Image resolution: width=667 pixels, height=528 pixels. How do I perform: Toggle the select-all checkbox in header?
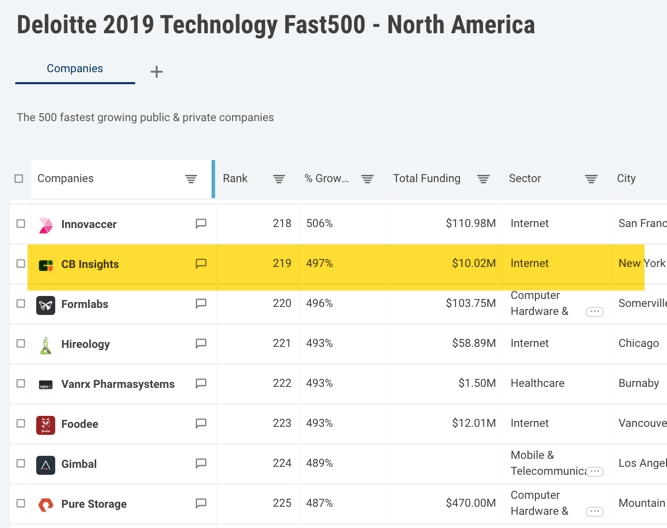[x=19, y=179]
